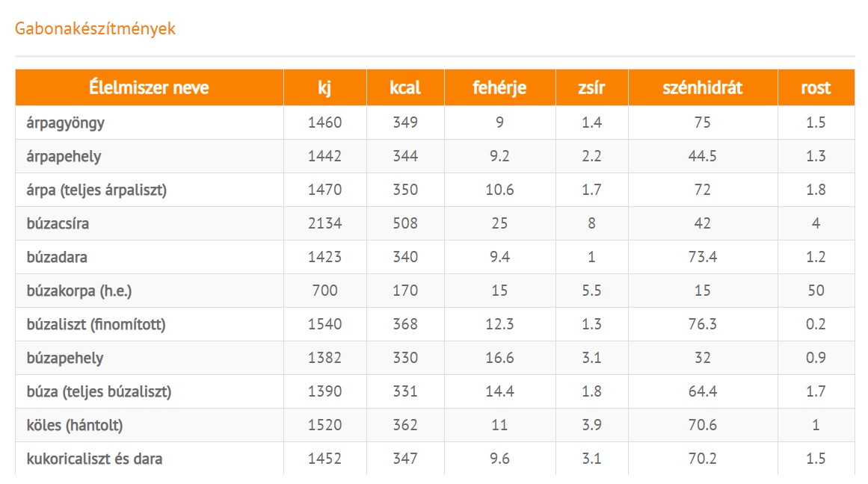
Task: Click the kj column header
Action: 324,87
